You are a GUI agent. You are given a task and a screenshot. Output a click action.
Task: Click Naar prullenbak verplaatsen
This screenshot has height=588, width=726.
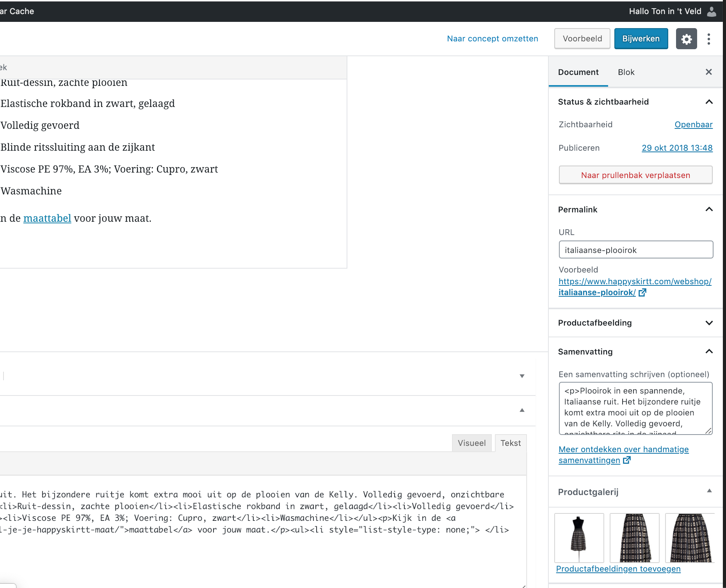pyautogui.click(x=635, y=175)
